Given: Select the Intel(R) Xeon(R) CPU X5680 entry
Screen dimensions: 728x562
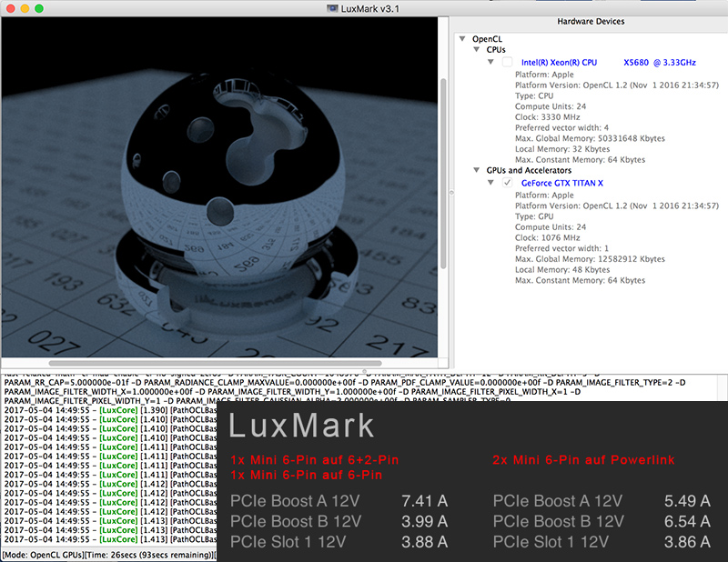Looking at the screenshot, I should click(608, 62).
